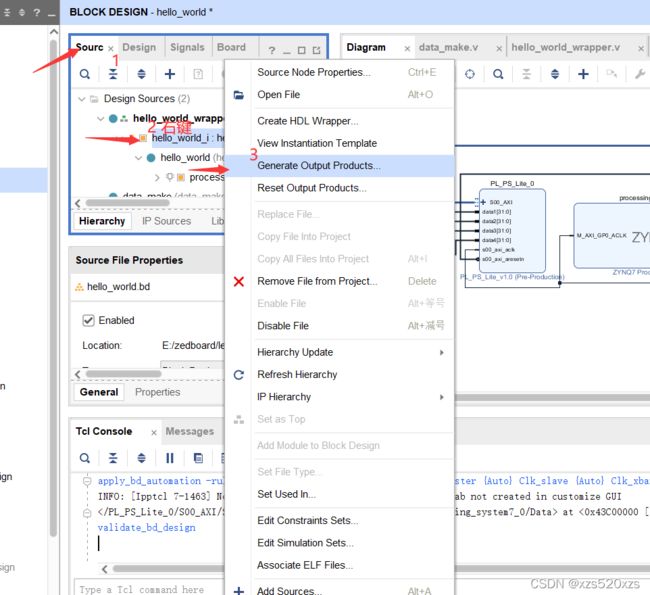Select Open File menu entry
650x595 pixels.
pyautogui.click(x=340, y=95)
